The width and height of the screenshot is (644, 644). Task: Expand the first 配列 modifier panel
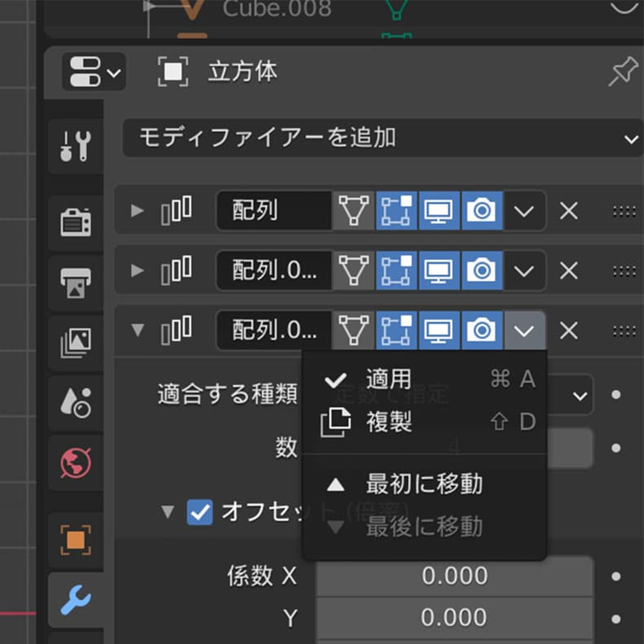click(137, 211)
